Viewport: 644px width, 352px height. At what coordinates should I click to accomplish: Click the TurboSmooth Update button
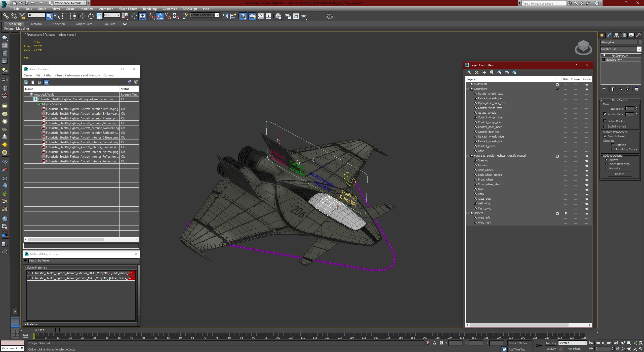pyautogui.click(x=619, y=174)
